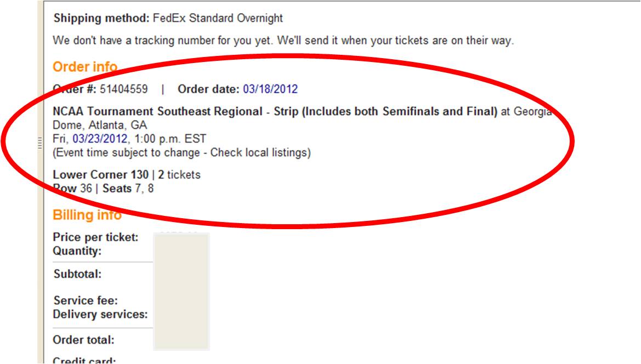The image size is (641, 364).
Task: Click the Order info heading
Action: coord(85,67)
